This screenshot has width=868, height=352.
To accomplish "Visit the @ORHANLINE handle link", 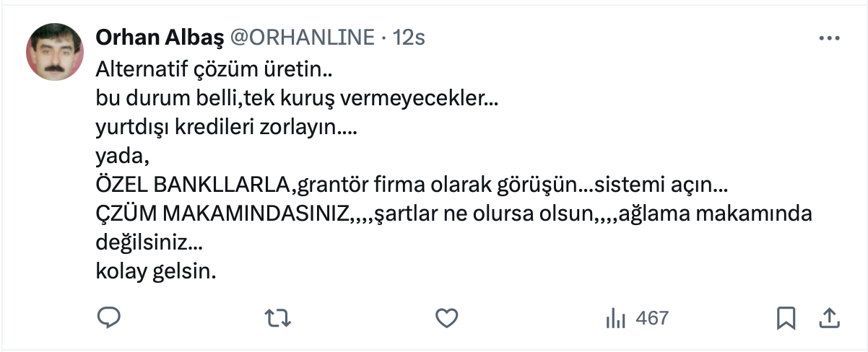I will pyautogui.click(x=302, y=38).
